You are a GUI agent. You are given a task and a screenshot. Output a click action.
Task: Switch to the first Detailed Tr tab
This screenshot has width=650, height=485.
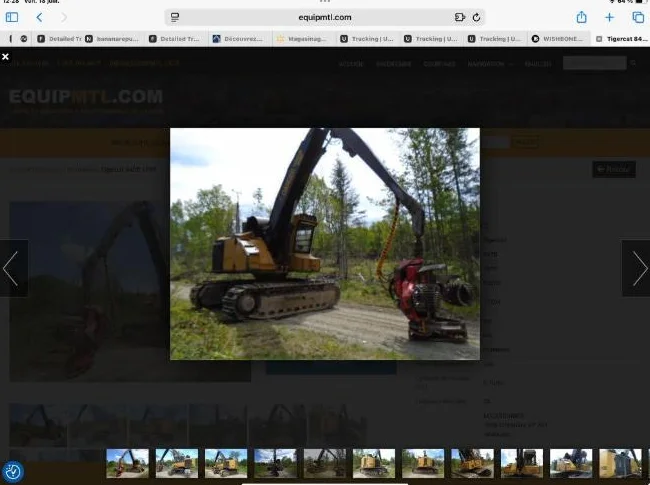coord(59,39)
